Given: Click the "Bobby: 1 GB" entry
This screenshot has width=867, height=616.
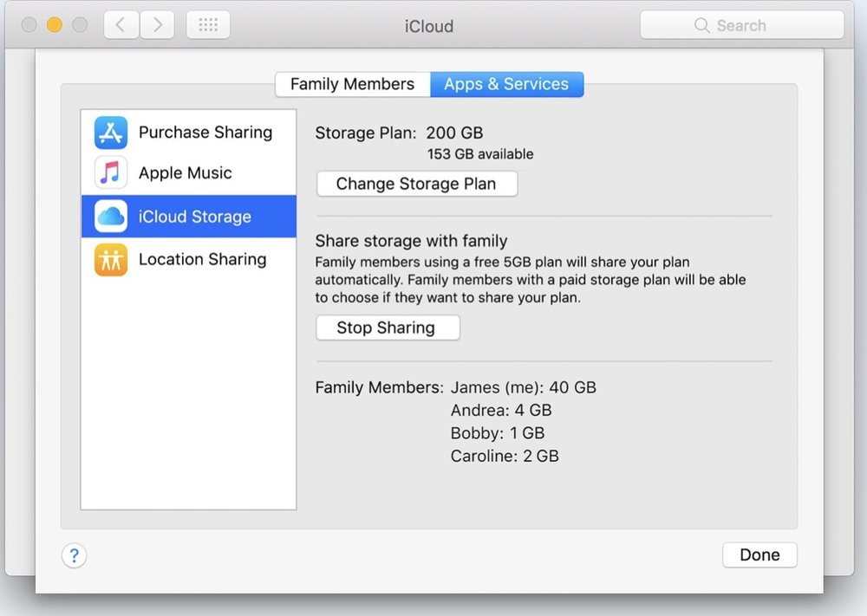Looking at the screenshot, I should coord(498,433).
